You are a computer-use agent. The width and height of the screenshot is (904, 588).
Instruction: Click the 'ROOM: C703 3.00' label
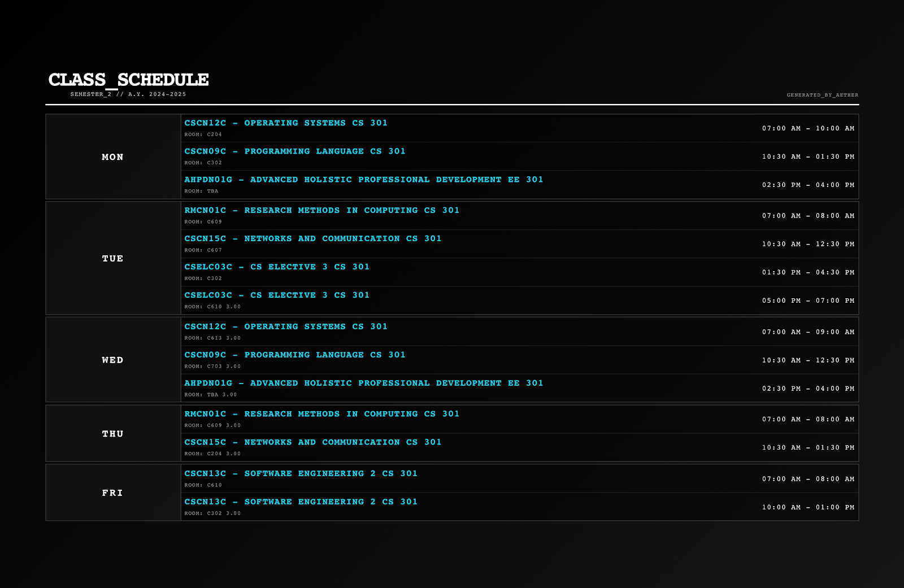[212, 367]
